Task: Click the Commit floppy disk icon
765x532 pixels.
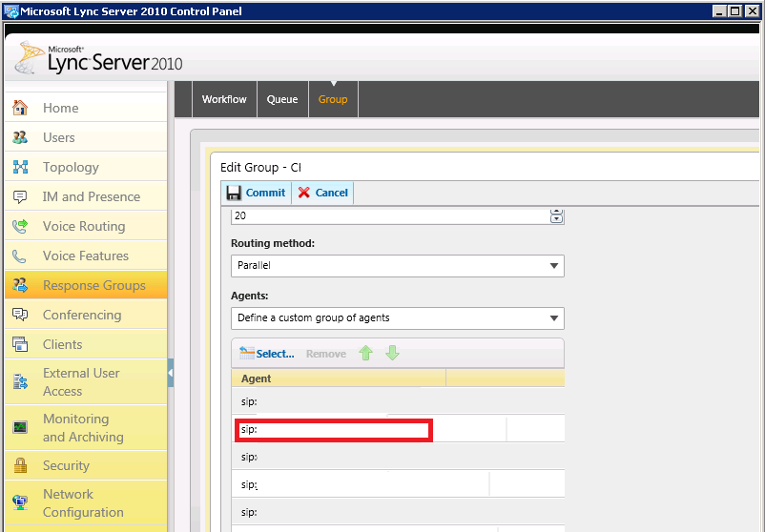Action: [234, 193]
